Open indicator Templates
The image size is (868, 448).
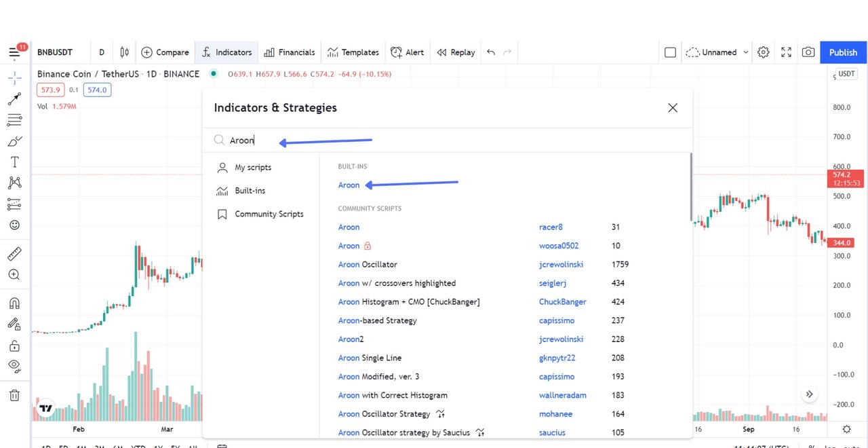tap(353, 52)
